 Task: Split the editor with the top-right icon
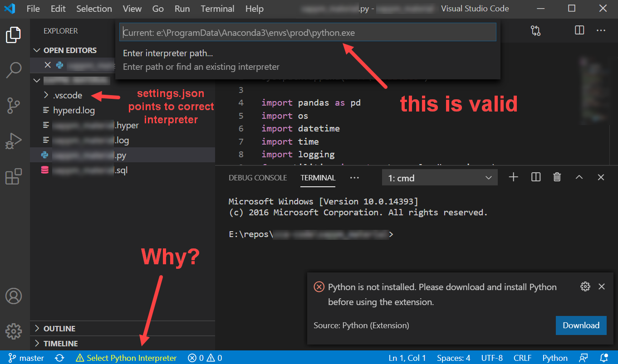coord(579,30)
